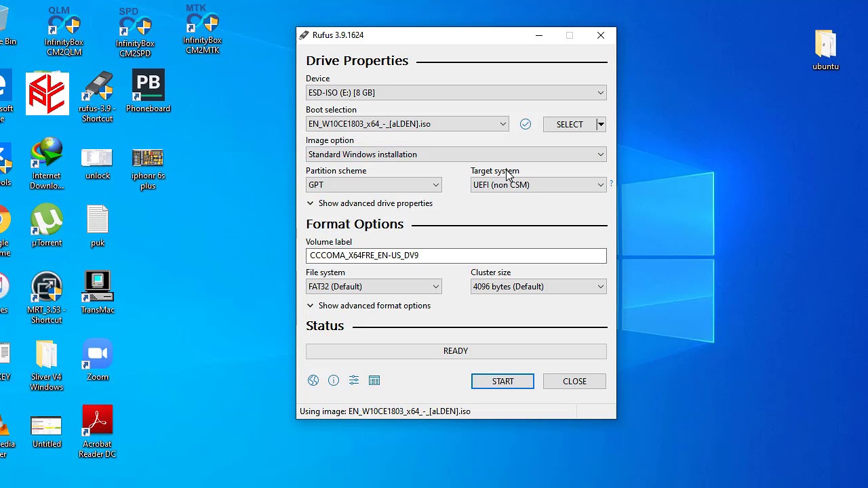
Task: Select the ubuntu folder on desktop
Action: pos(825,50)
